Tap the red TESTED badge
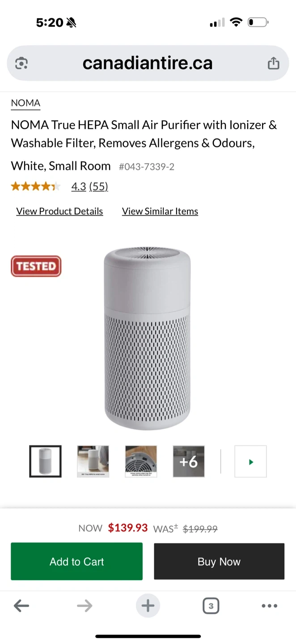 coord(36,266)
